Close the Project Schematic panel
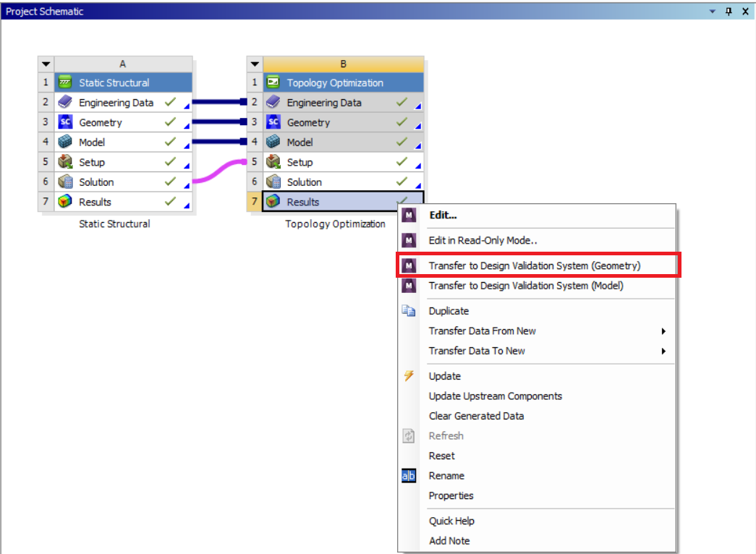The image size is (756, 554). (745, 11)
